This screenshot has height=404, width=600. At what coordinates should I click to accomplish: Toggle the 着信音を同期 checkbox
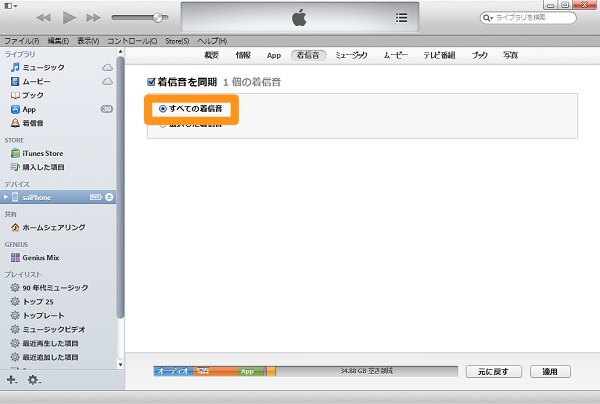tap(151, 81)
